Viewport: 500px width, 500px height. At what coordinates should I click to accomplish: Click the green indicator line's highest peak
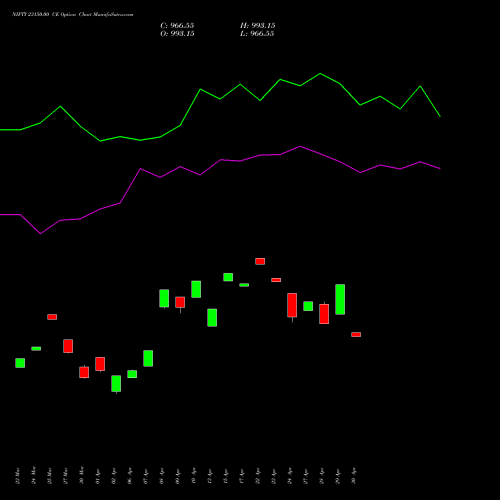point(320,73)
